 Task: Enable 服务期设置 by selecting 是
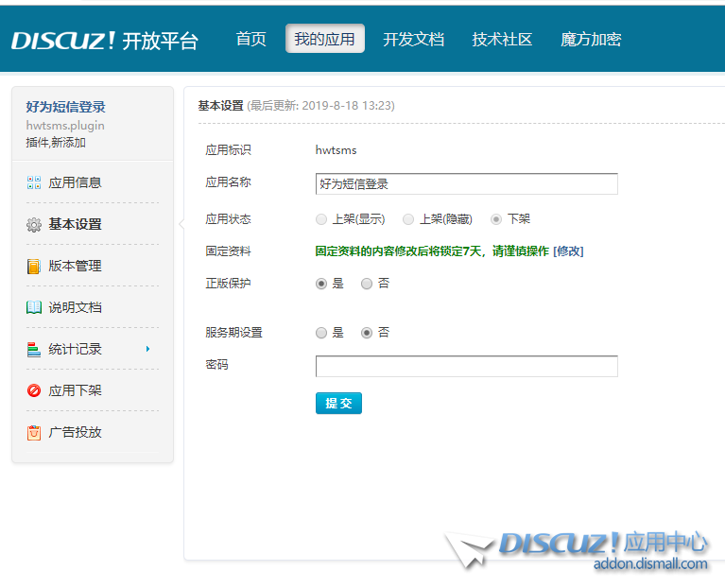(x=321, y=333)
